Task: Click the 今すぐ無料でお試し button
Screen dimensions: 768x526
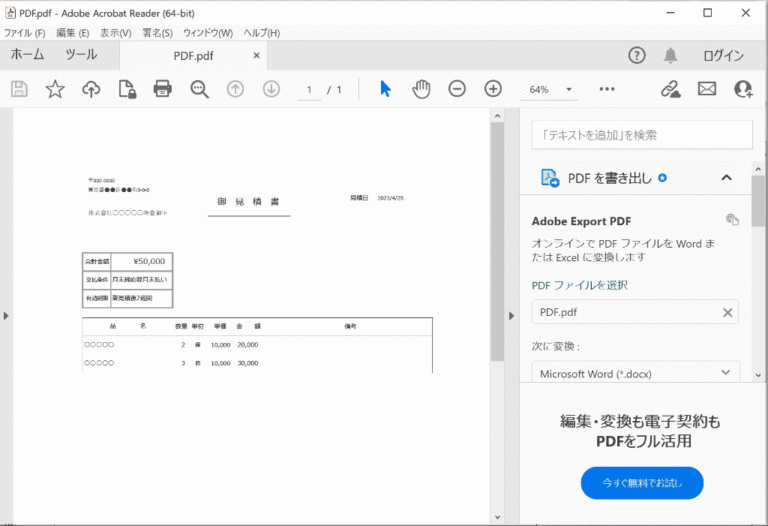Action: click(642, 483)
